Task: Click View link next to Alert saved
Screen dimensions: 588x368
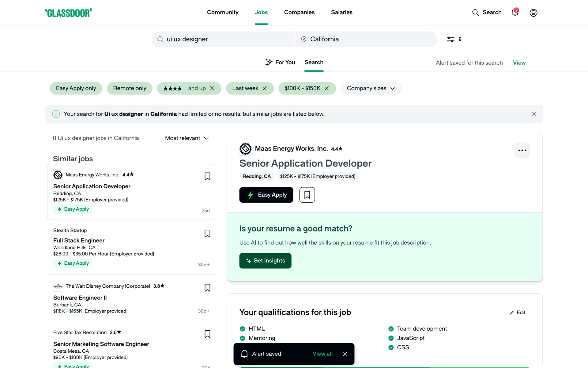Action: (519, 63)
